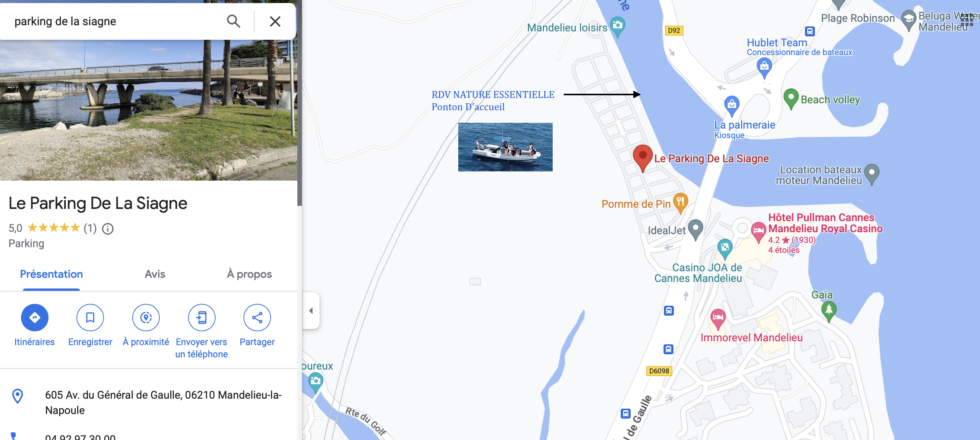Clear the search with the X icon
This screenshot has height=440, width=980.
[275, 21]
